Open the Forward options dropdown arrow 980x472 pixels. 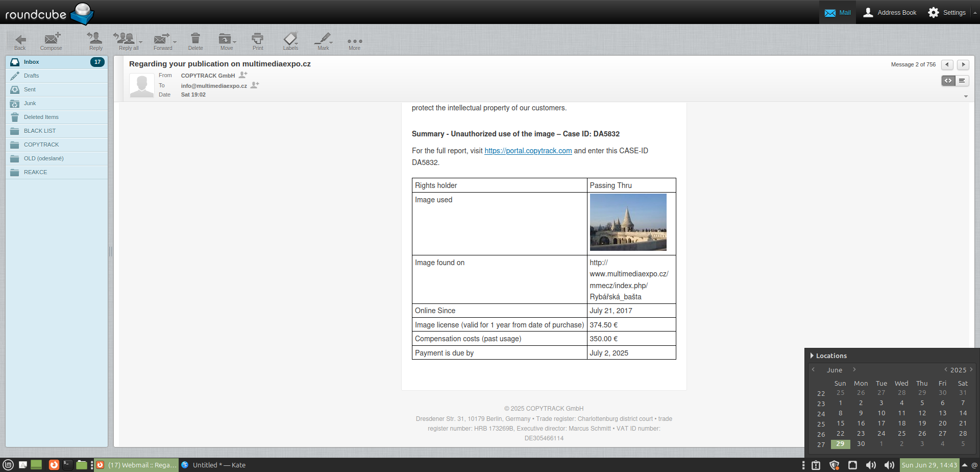pos(175,42)
